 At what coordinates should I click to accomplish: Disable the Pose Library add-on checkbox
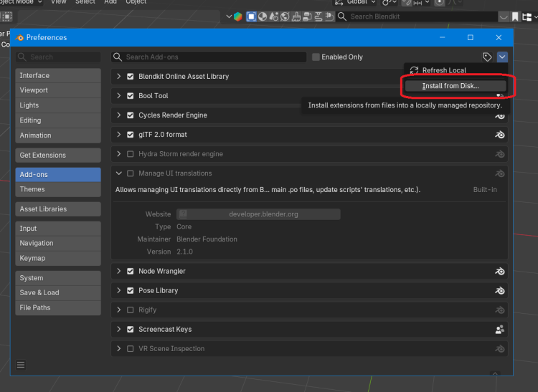click(x=131, y=290)
